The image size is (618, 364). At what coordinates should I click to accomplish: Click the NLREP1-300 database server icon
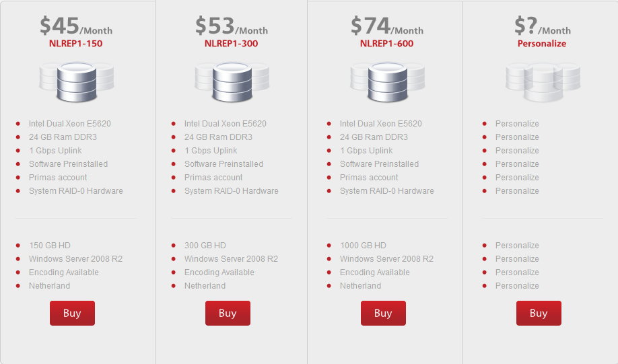(232, 80)
